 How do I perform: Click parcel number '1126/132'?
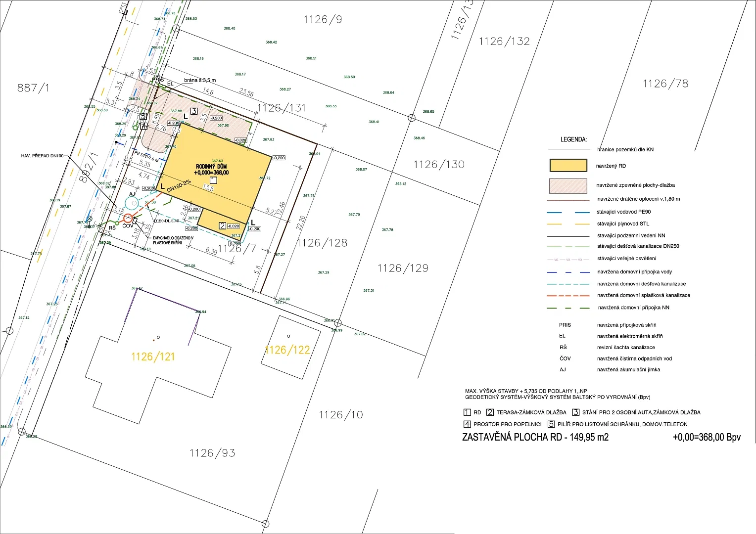(x=504, y=42)
